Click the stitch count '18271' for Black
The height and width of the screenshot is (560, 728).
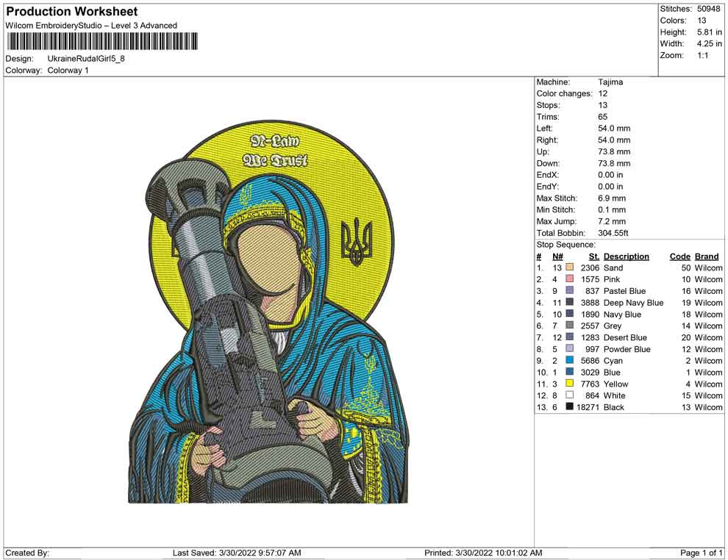click(588, 407)
